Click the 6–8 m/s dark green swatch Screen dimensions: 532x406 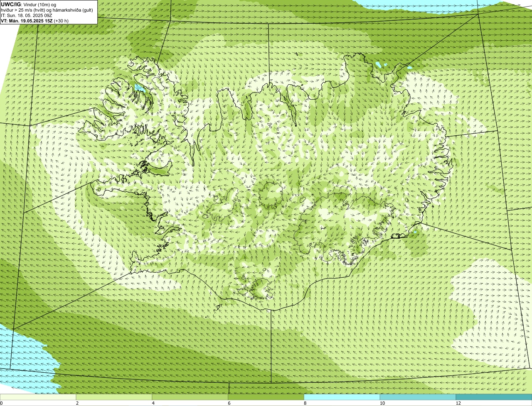pos(266,397)
